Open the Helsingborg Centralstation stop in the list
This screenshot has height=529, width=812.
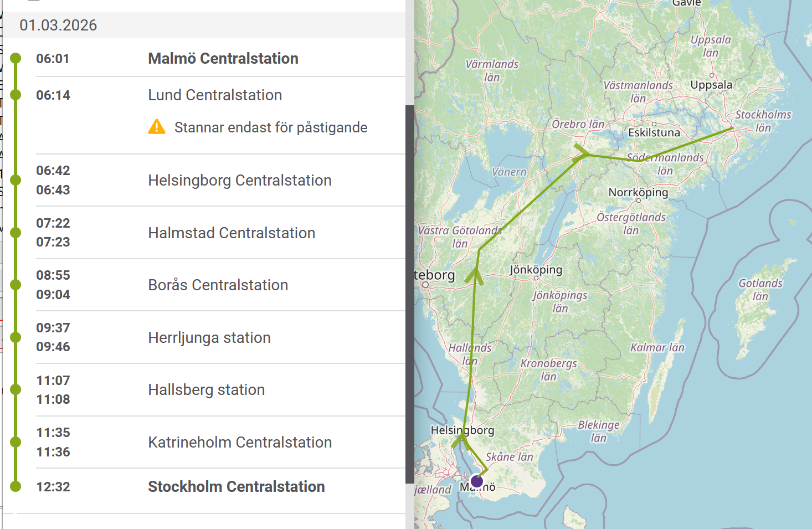click(x=239, y=181)
